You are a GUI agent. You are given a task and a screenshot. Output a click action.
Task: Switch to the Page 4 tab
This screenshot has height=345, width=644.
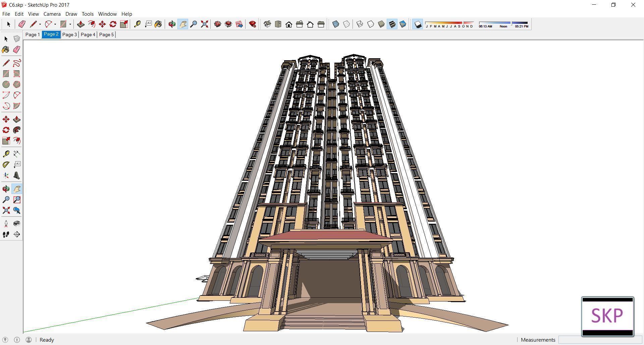pos(88,34)
